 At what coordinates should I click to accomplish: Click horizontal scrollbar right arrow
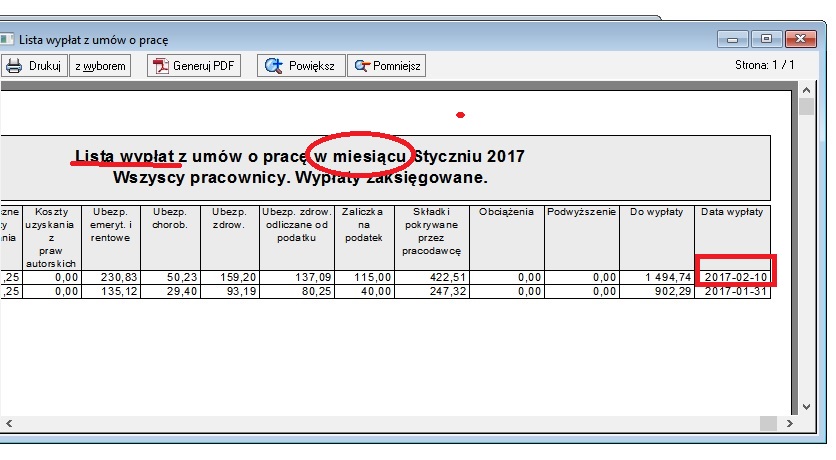pyautogui.click(x=790, y=424)
